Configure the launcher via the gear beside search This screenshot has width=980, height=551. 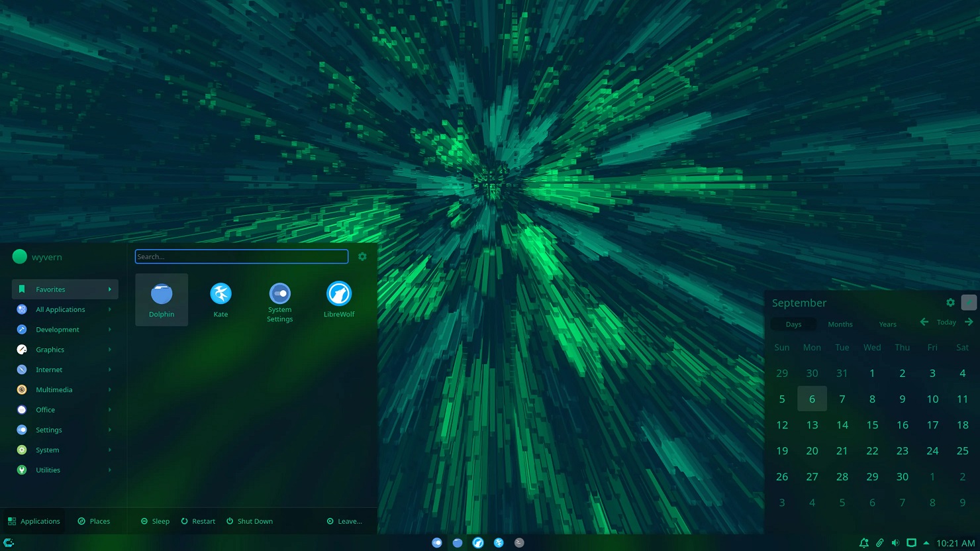(362, 256)
